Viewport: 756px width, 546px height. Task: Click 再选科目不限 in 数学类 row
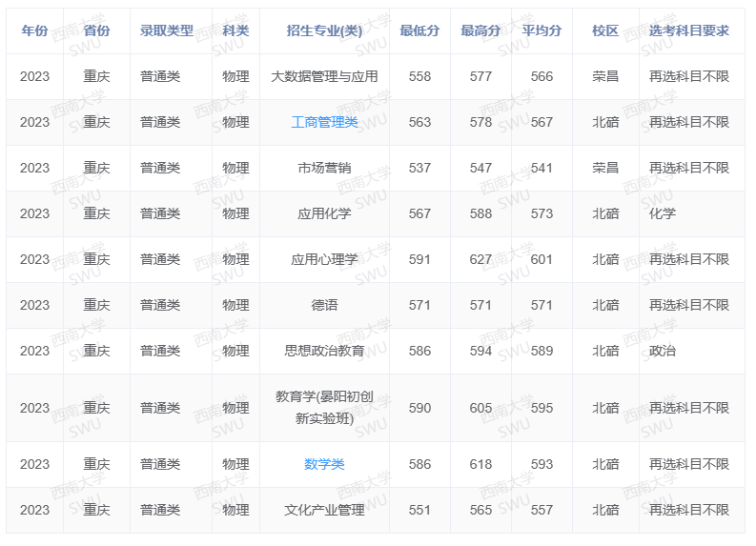coord(689,464)
